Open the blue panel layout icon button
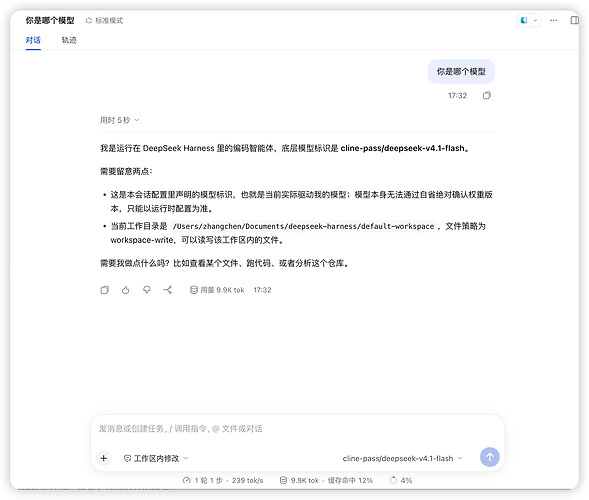589x500 pixels. point(524,20)
